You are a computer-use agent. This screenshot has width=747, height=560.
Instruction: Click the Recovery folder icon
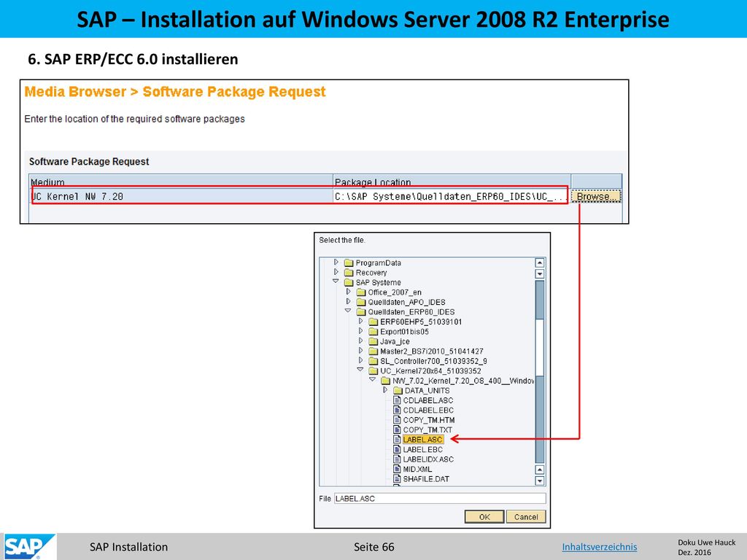coord(349,273)
